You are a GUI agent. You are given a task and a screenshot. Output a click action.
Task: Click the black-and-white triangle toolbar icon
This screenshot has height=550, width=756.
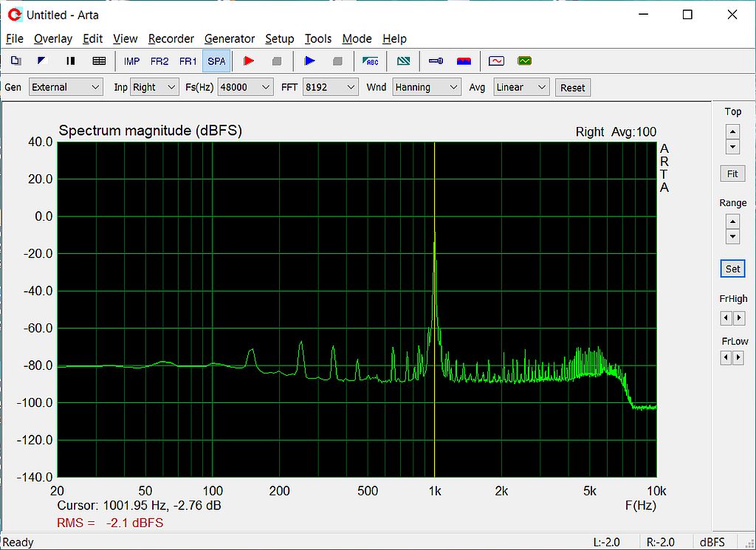click(42, 61)
